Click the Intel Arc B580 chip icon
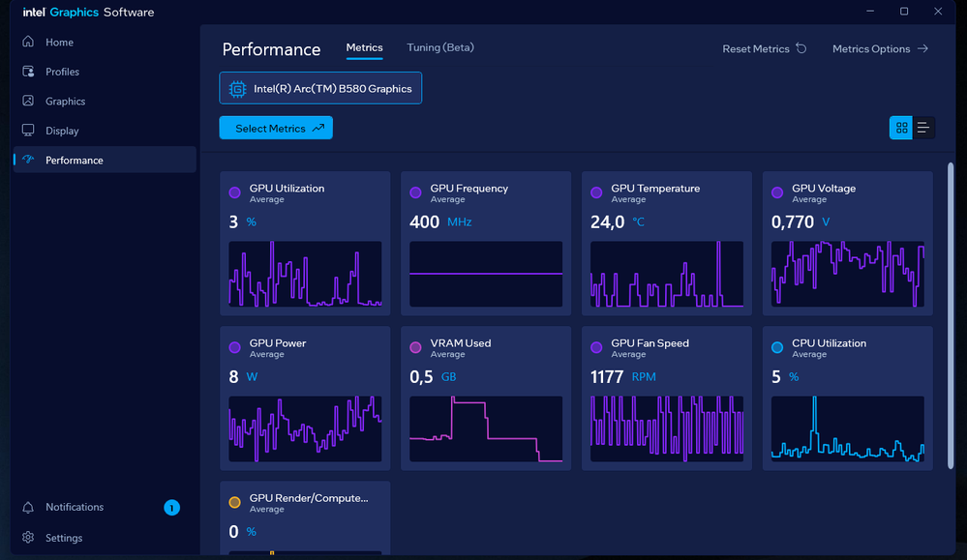This screenshot has width=967, height=560. (x=236, y=89)
